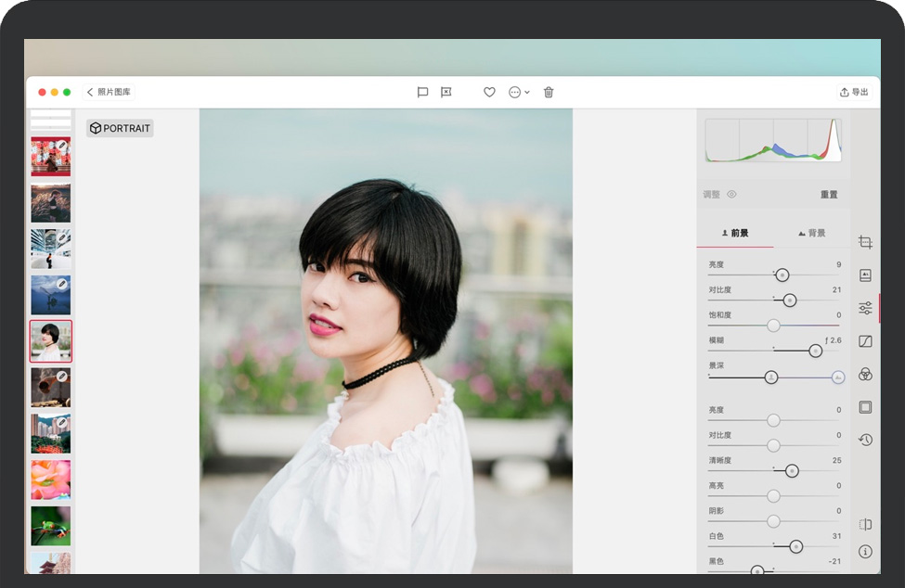Delete photo with the trash icon
This screenshot has width=905, height=588.
pyautogui.click(x=549, y=92)
